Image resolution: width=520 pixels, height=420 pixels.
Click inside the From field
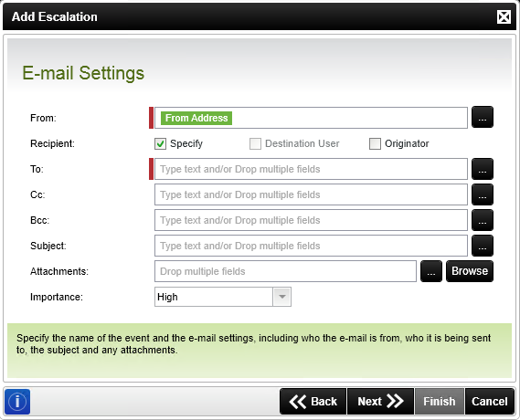coord(311,118)
